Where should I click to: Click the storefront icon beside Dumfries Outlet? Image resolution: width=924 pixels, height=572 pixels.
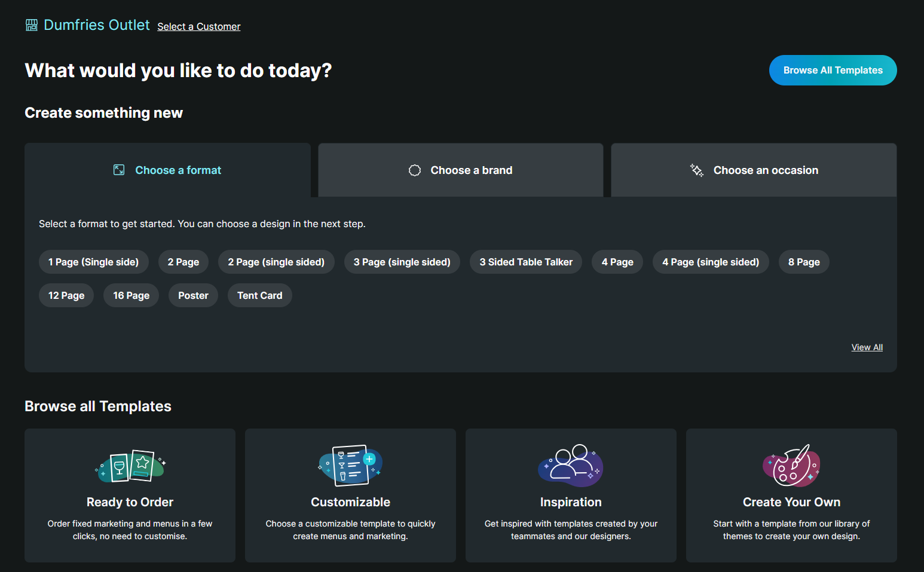tap(30, 25)
